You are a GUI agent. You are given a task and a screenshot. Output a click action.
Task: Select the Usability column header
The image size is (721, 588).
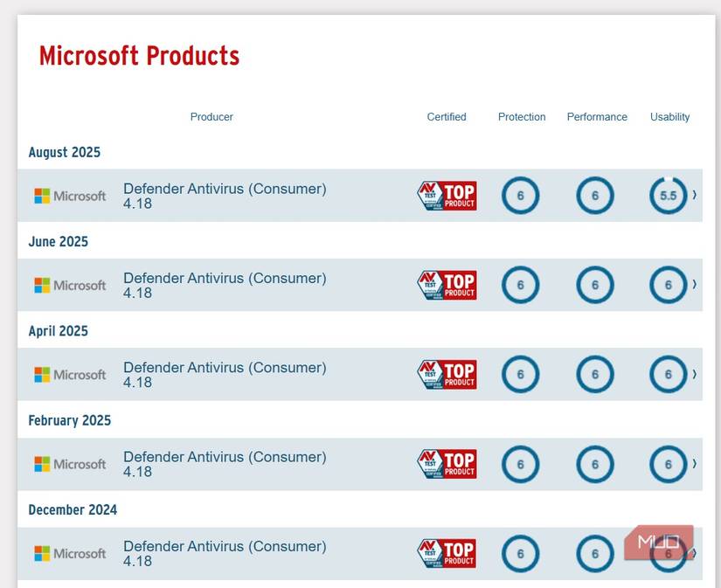(x=669, y=116)
